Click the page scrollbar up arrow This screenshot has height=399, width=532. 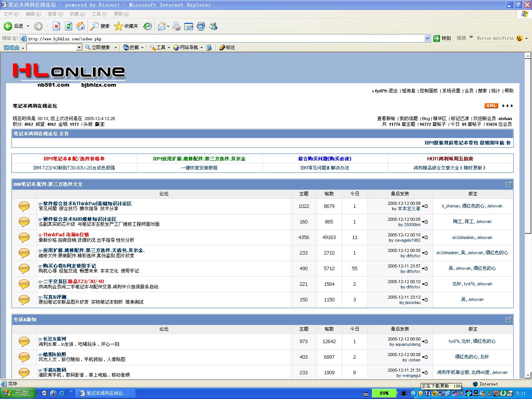pyautogui.click(x=527, y=56)
